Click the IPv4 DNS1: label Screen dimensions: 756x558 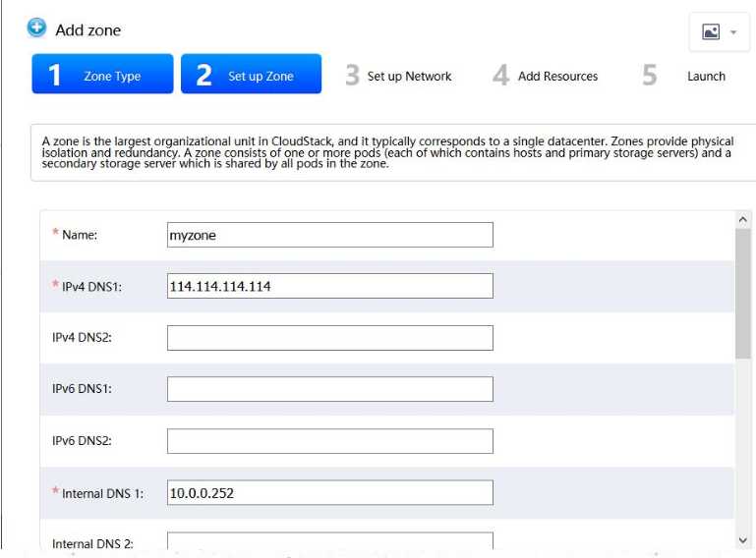click(x=91, y=287)
